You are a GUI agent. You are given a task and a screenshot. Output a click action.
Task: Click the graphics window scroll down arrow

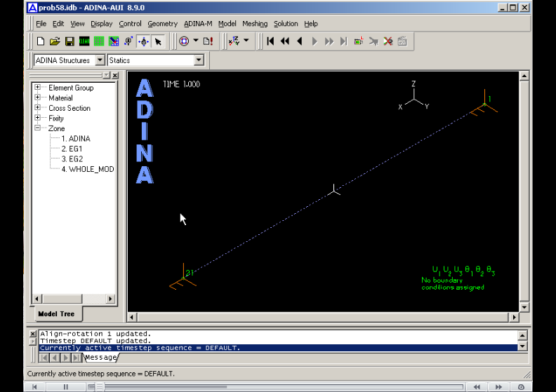[x=524, y=307]
